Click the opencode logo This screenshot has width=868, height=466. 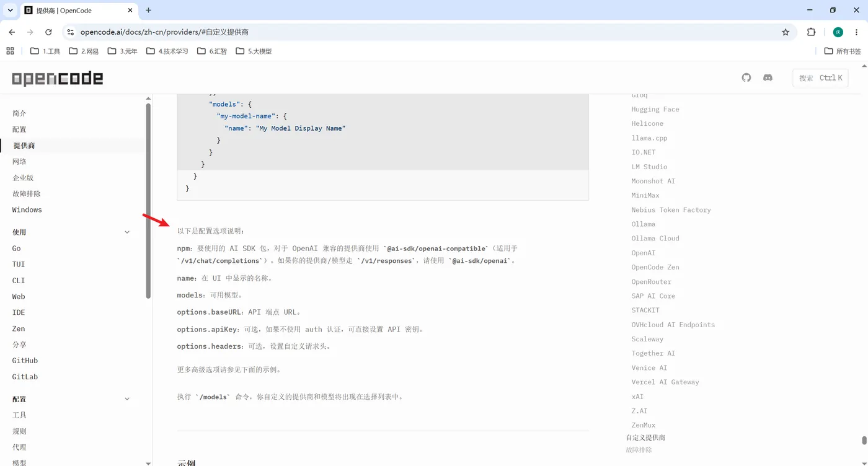point(58,78)
